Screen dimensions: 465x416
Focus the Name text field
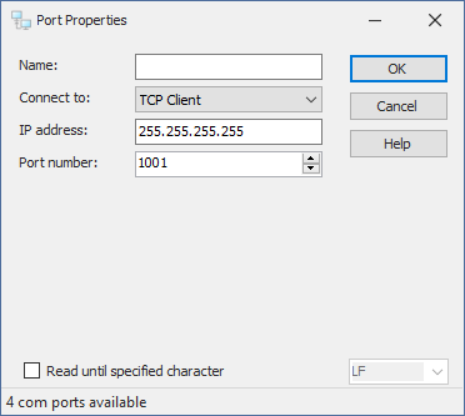click(229, 67)
